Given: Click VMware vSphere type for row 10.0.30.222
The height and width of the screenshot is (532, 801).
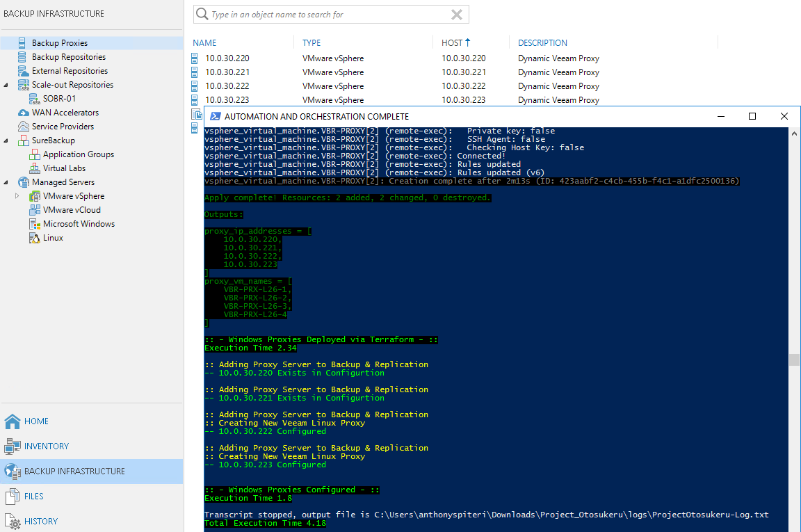Looking at the screenshot, I should (x=333, y=86).
